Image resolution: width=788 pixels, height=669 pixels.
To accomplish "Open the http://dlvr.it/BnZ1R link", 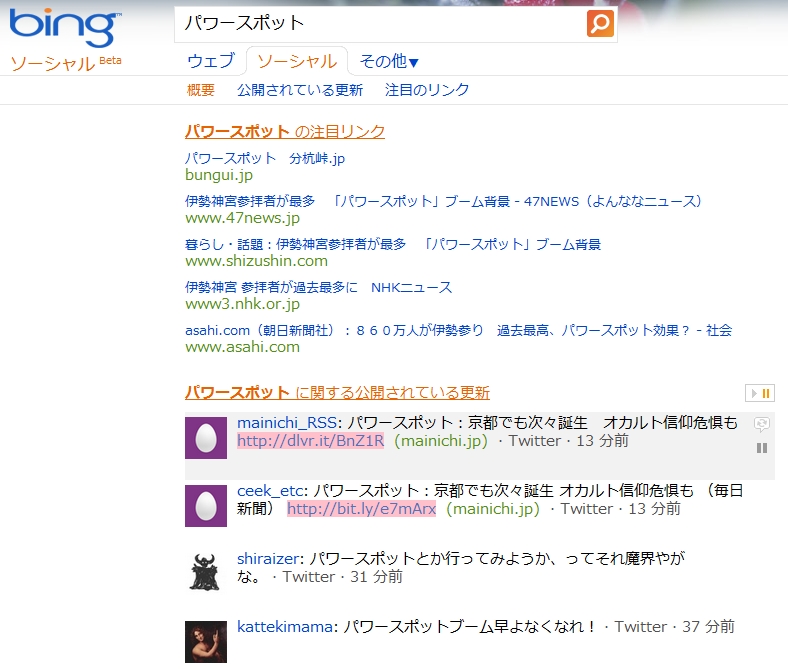I will (x=311, y=441).
